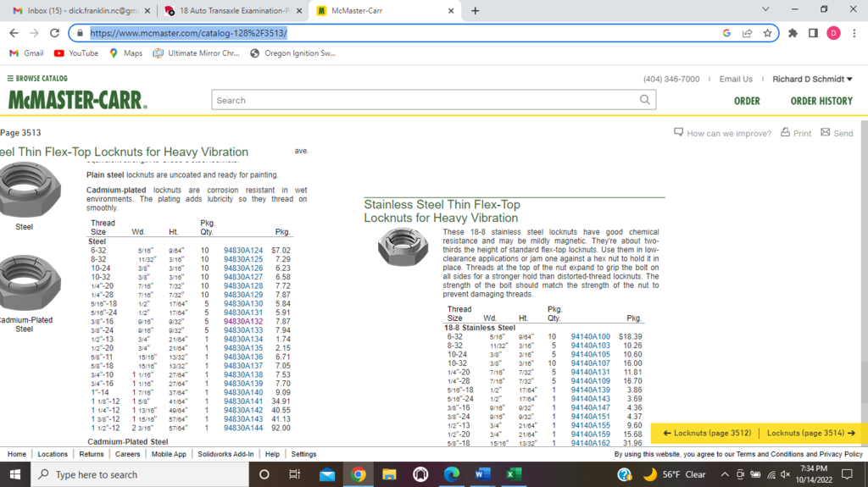Show hidden system tray icons
This screenshot has height=487, width=868.
click(x=724, y=474)
